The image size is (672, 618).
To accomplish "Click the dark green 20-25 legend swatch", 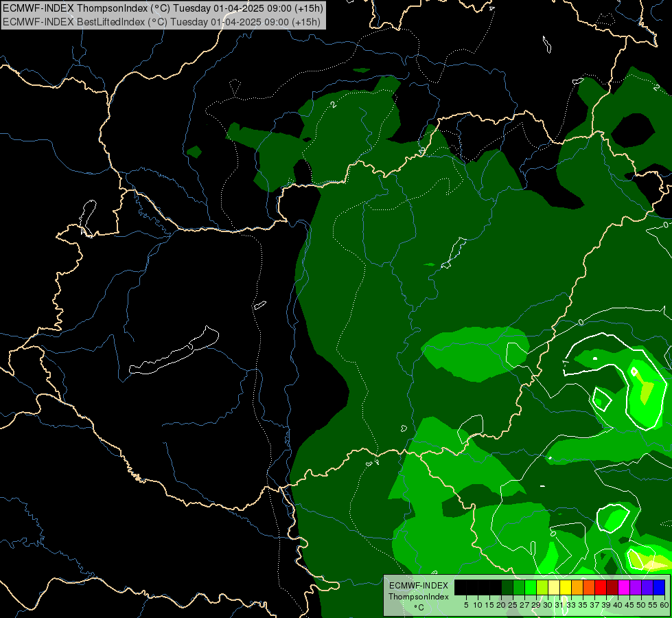I will coord(507,588).
